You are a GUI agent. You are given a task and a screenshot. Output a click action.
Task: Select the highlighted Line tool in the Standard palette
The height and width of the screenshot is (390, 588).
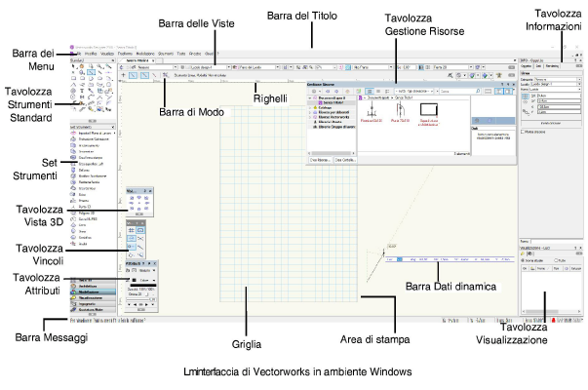(x=91, y=72)
